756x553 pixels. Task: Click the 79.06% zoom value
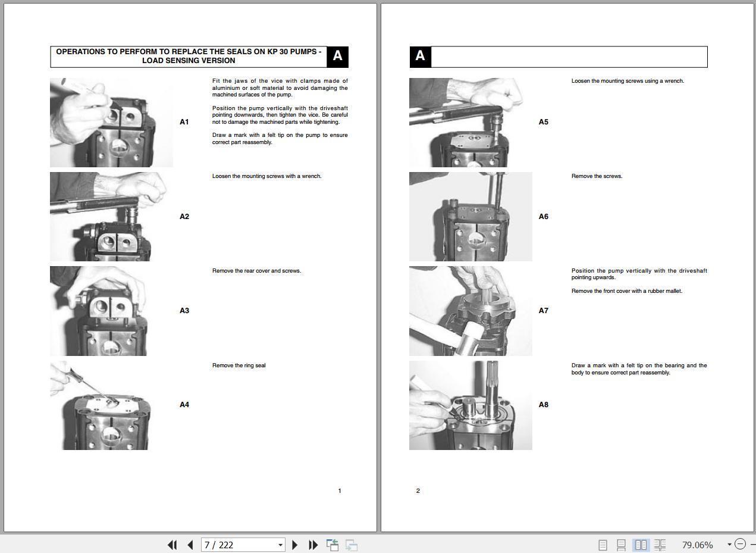point(697,545)
